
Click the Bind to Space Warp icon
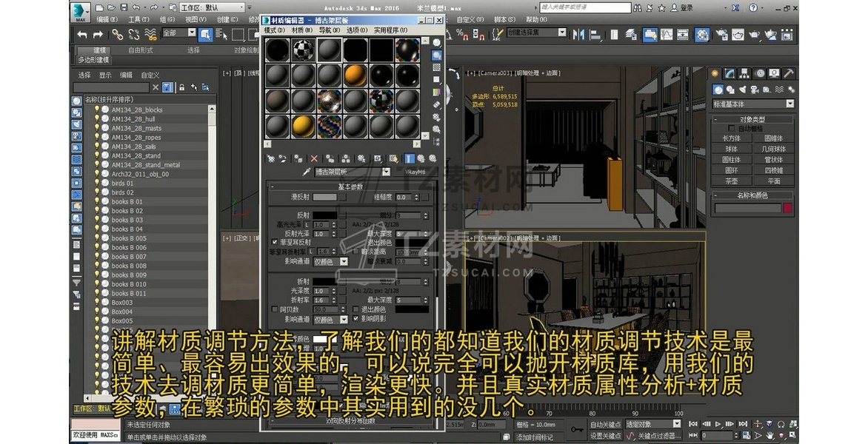[150, 35]
